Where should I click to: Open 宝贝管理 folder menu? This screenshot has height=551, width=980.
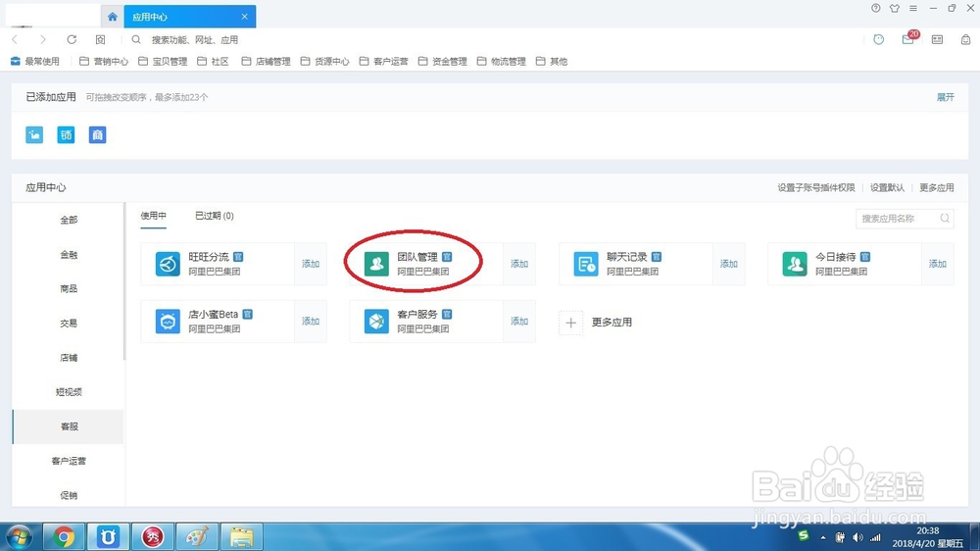point(163,62)
